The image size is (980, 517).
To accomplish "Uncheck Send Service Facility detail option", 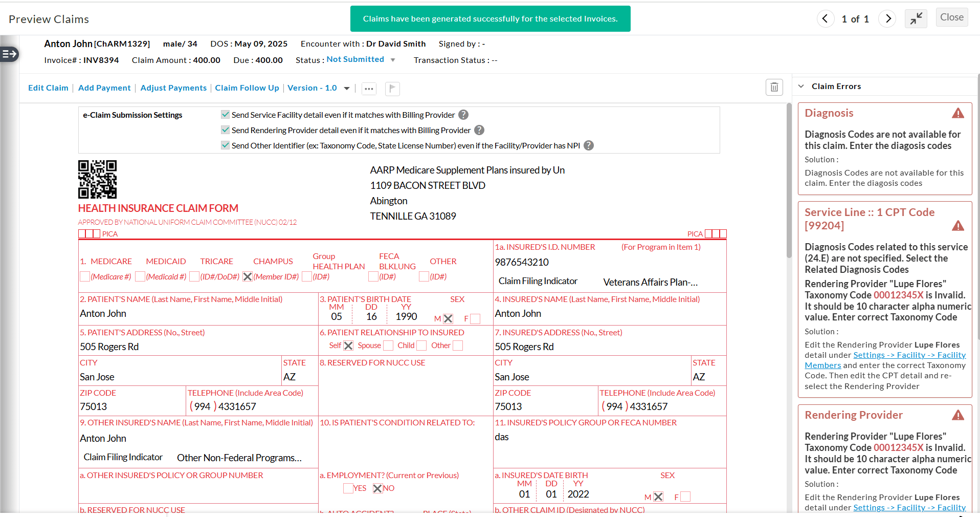I will point(225,114).
